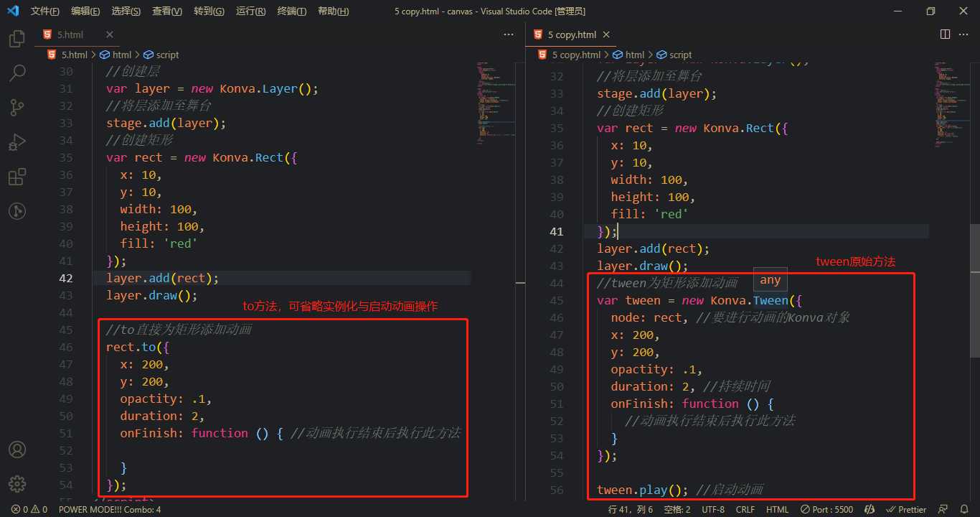Open the Manage gear icon
The height and width of the screenshot is (517, 980).
(17, 484)
